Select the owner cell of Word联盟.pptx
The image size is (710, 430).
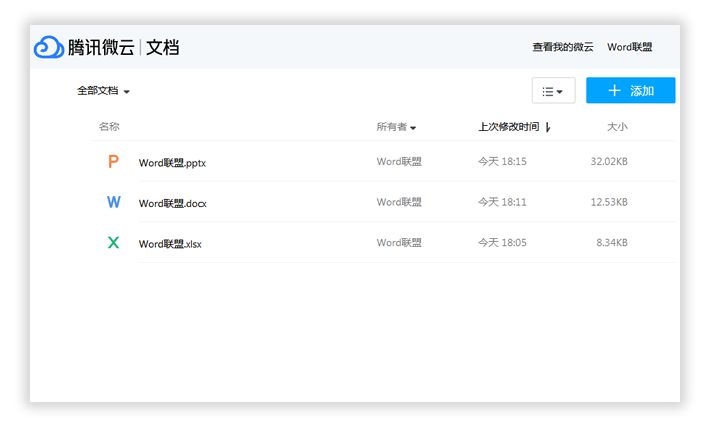click(399, 162)
